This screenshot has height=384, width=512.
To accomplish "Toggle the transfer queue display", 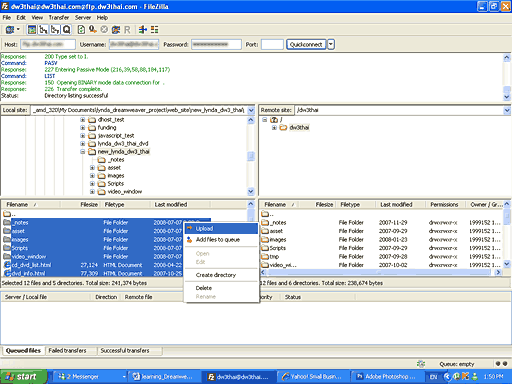I will [67, 30].
